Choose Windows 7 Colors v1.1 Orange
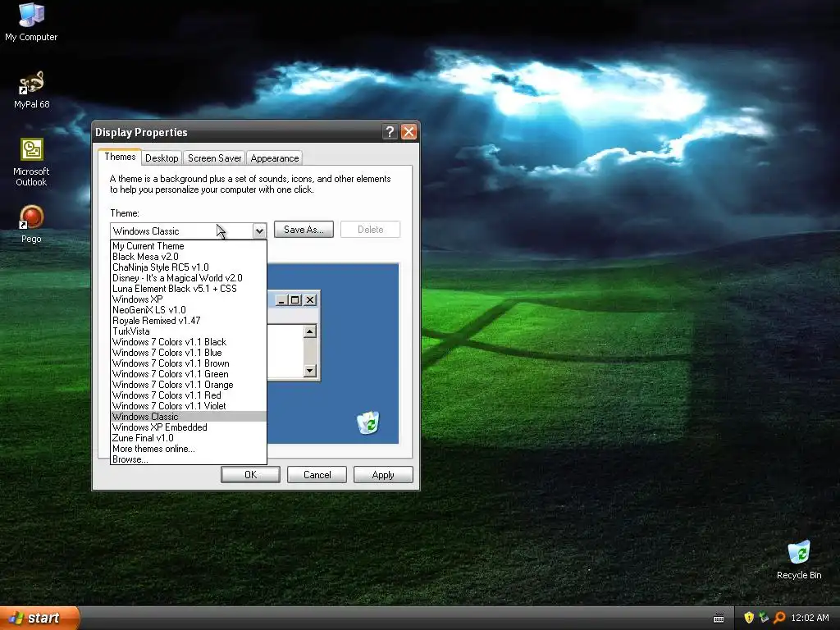The image size is (840, 630). click(188, 385)
